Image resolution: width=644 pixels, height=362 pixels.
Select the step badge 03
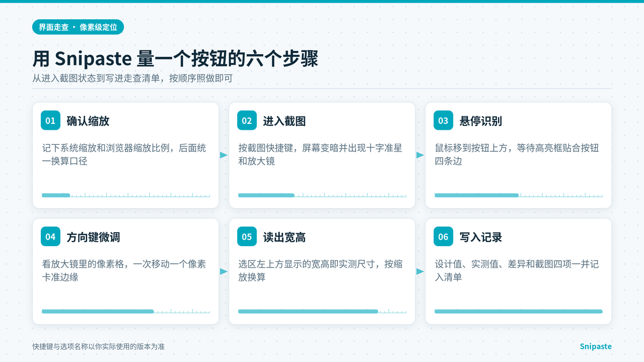(x=443, y=121)
